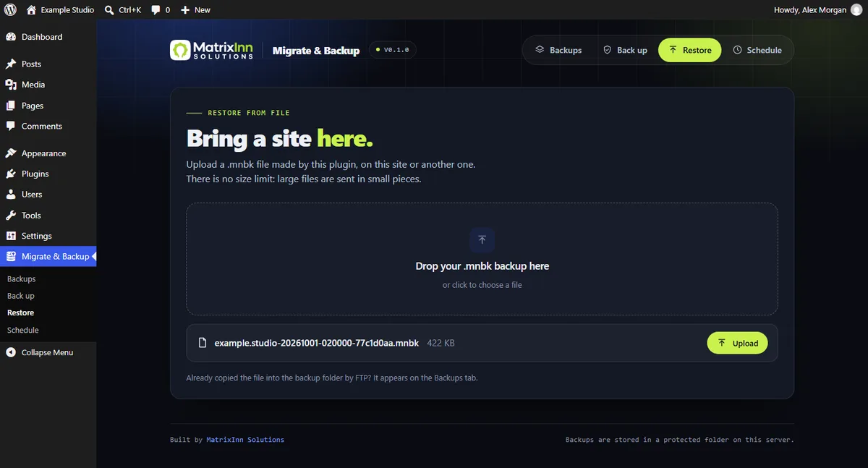Image resolution: width=868 pixels, height=468 pixels.
Task: Click the drop zone to choose a file
Action: click(482, 259)
